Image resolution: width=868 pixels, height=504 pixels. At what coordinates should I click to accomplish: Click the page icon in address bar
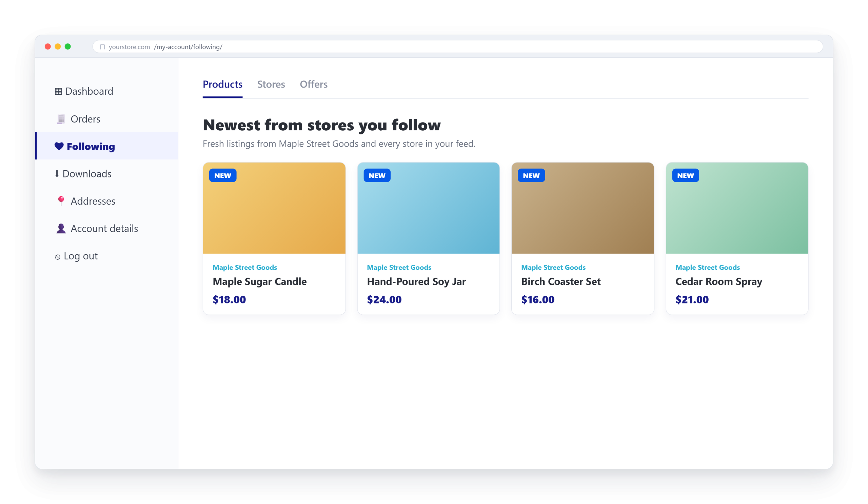click(x=102, y=47)
